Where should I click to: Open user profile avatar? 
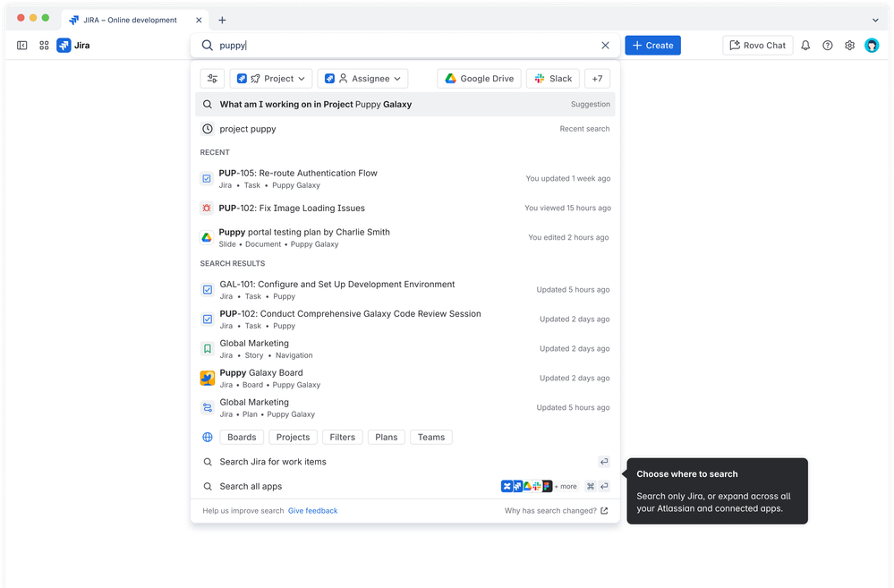pyautogui.click(x=872, y=45)
